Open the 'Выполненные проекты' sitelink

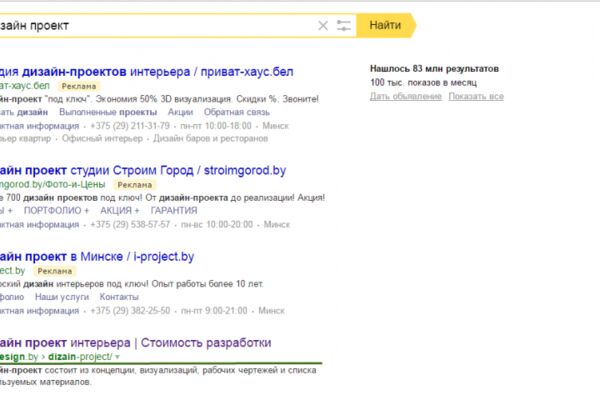tap(108, 112)
